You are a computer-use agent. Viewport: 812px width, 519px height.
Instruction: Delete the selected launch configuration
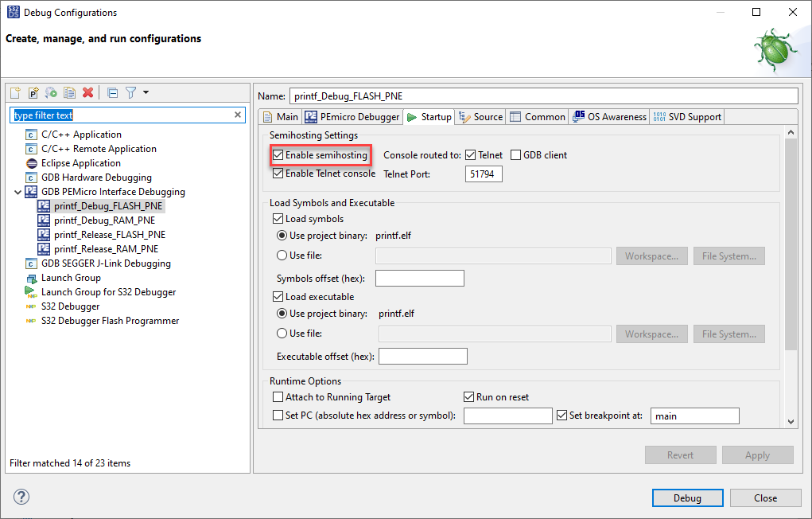pos(86,92)
